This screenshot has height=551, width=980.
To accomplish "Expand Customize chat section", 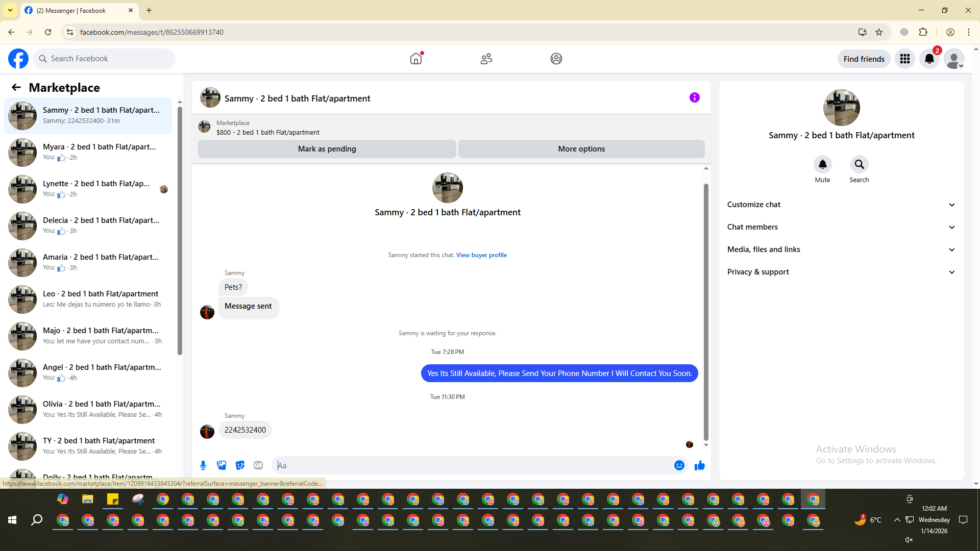I will pyautogui.click(x=841, y=205).
